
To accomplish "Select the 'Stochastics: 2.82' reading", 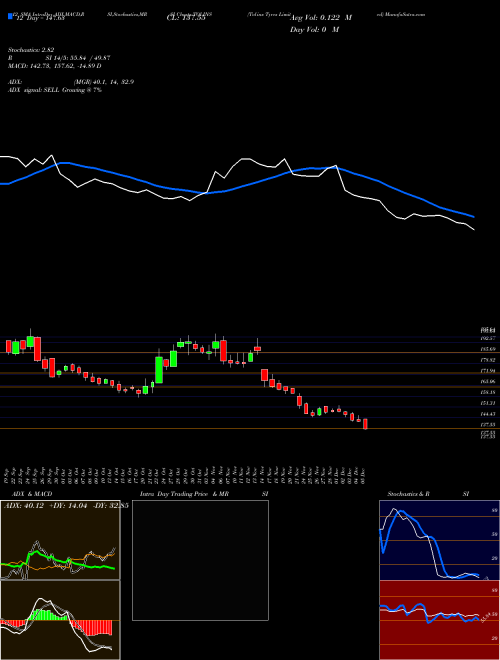I will pos(31,50).
